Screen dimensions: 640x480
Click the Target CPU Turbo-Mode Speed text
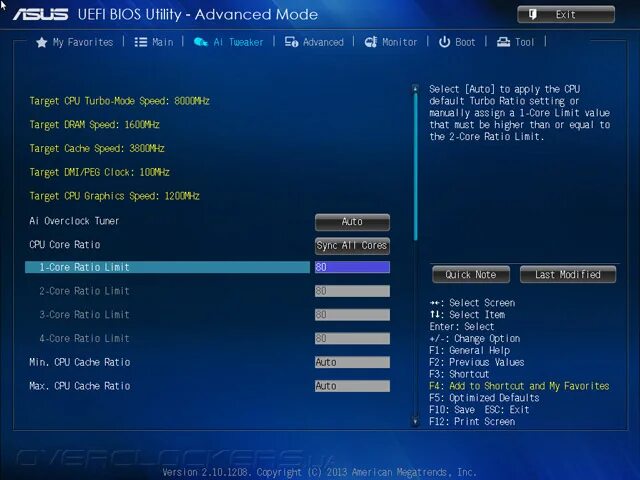click(x=119, y=101)
